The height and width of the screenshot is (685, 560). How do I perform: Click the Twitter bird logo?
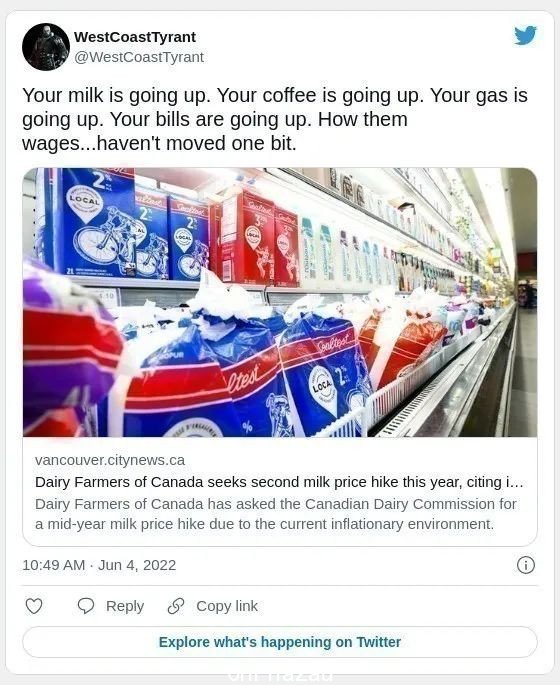[525, 35]
